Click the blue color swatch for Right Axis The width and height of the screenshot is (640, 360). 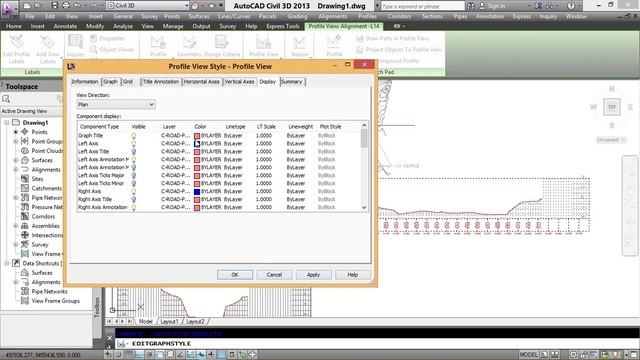pos(197,191)
